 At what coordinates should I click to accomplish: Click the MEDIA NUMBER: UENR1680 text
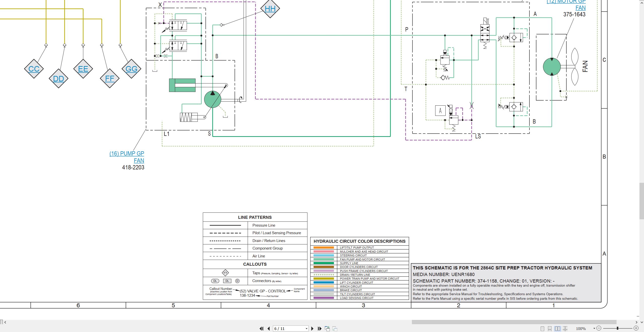(444, 275)
